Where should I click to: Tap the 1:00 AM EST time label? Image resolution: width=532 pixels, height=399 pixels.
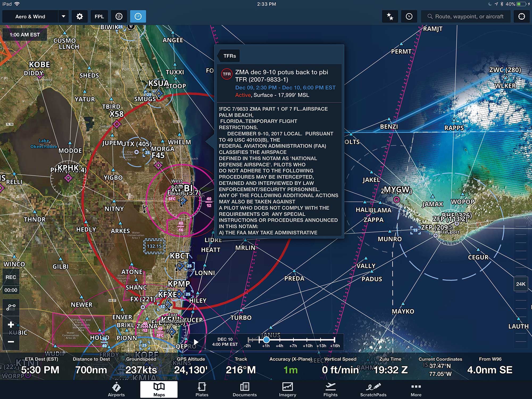pos(25,35)
